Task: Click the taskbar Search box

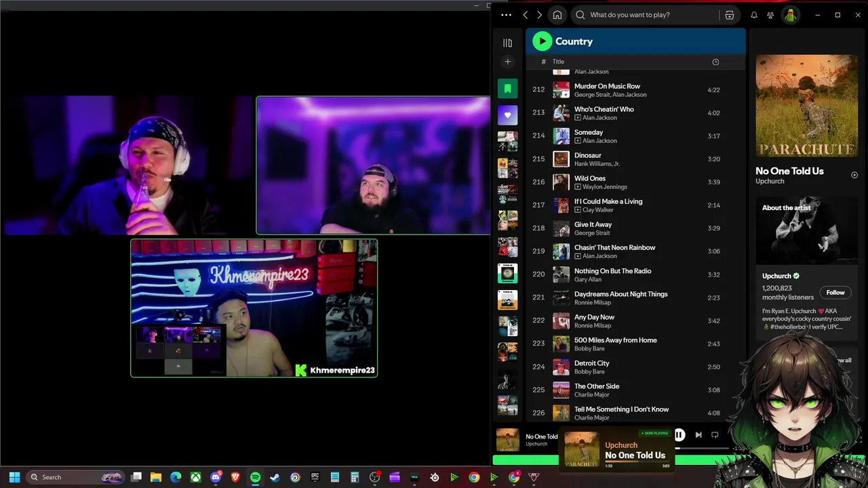Action: pyautogui.click(x=75, y=477)
